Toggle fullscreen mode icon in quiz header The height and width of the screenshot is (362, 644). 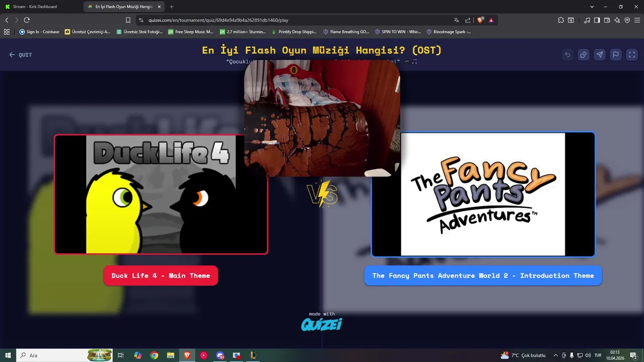632,55
